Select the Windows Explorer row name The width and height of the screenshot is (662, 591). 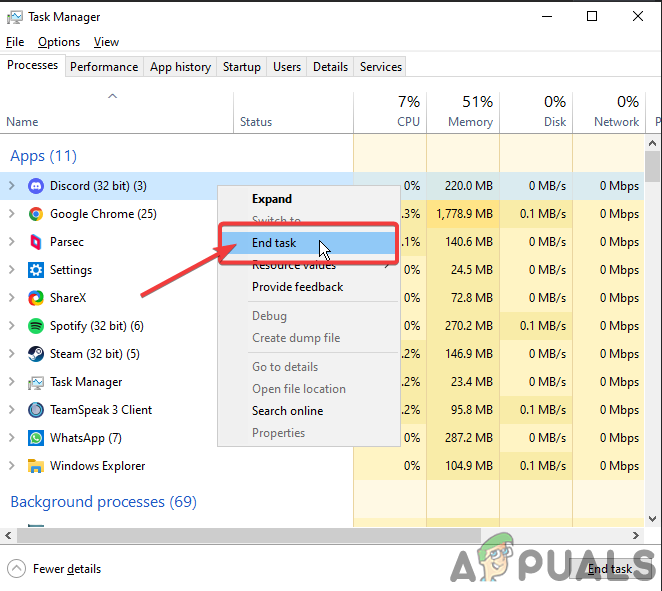pyautogui.click(x=98, y=466)
